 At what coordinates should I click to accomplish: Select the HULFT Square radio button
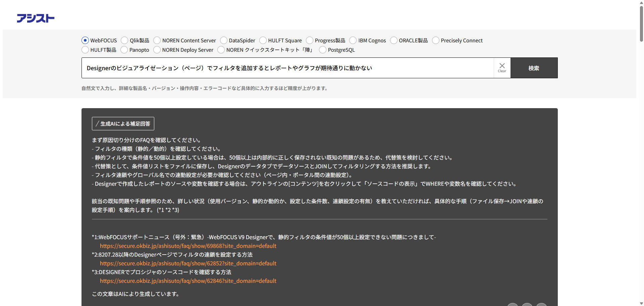pyautogui.click(x=263, y=40)
